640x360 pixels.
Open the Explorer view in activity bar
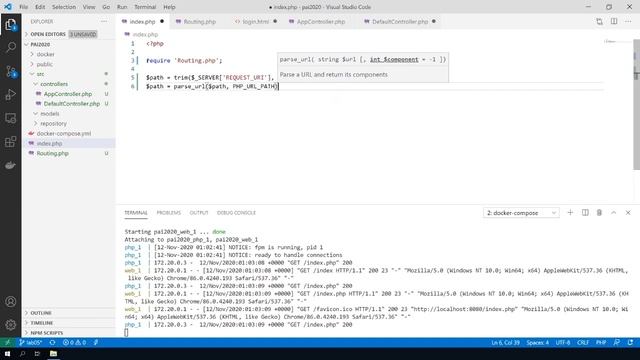[x=11, y=24]
